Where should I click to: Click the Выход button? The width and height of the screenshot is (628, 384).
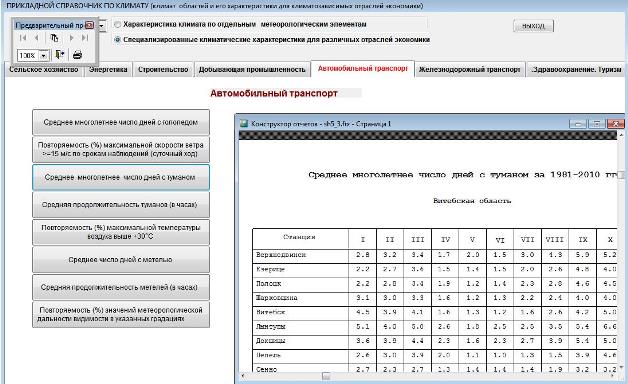tap(533, 26)
